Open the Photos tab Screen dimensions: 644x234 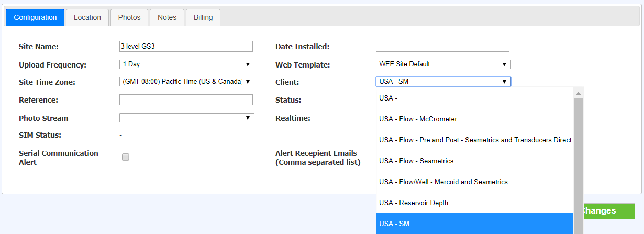coord(129,17)
